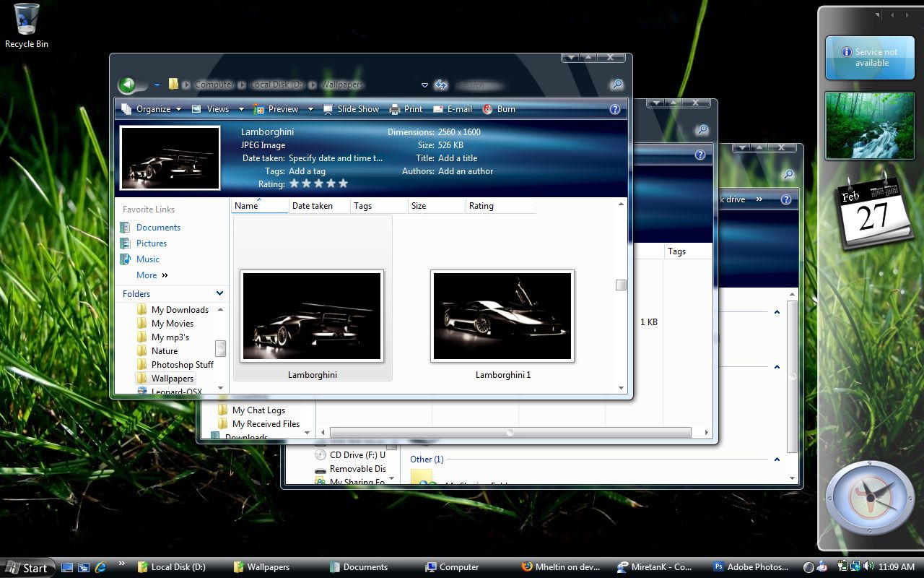Open the Preview dropdown arrow
This screenshot has width=924, height=578.
pos(310,109)
